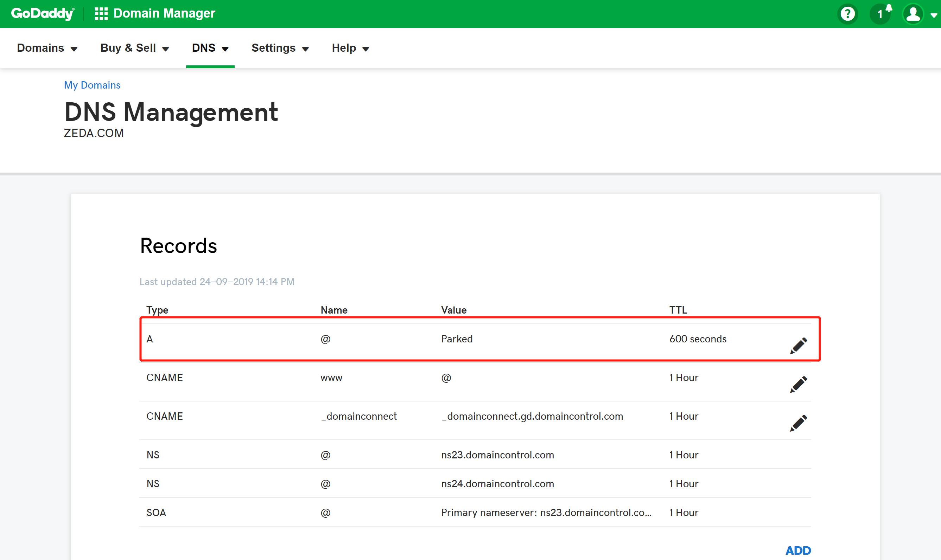Click the user account avatar icon
Image resolution: width=941 pixels, height=560 pixels.
point(913,14)
